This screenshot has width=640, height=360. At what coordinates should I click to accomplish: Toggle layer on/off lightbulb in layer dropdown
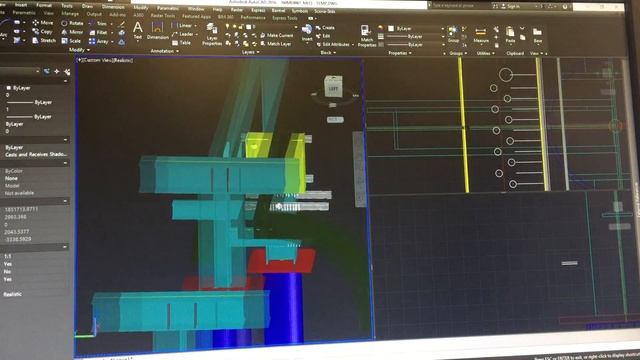[x=227, y=27]
